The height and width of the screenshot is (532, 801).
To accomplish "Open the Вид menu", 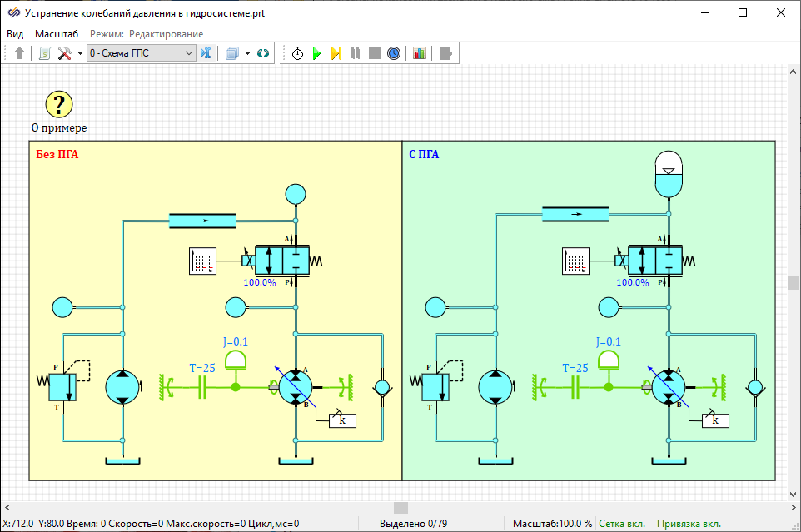I will pos(15,34).
